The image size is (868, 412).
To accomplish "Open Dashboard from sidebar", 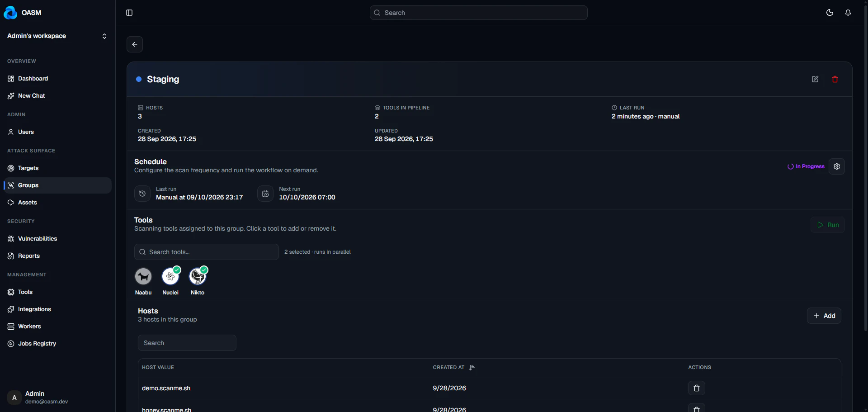I will 57,79.
